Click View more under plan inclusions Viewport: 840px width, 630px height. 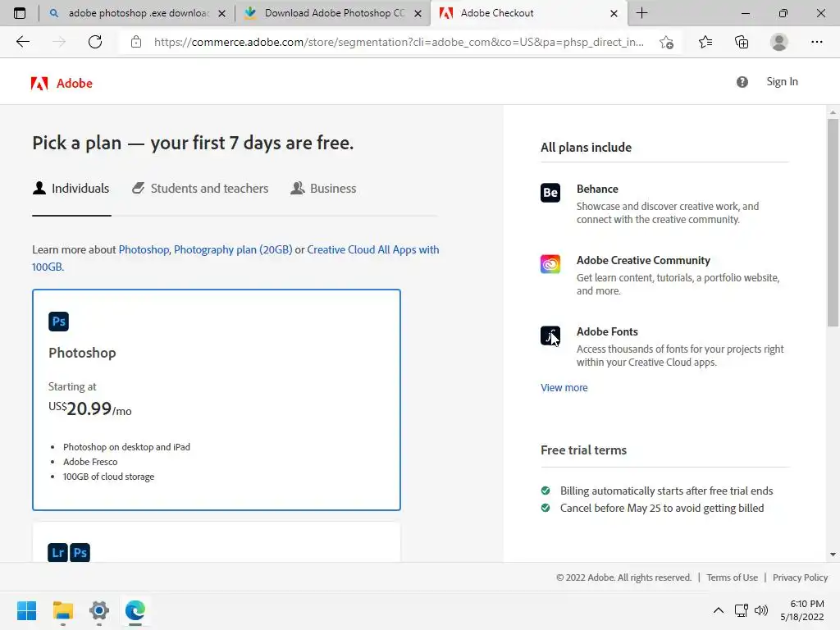point(564,387)
